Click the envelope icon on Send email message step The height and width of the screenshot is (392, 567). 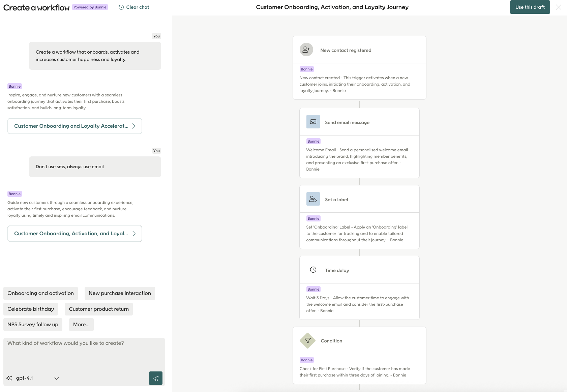coord(313,122)
